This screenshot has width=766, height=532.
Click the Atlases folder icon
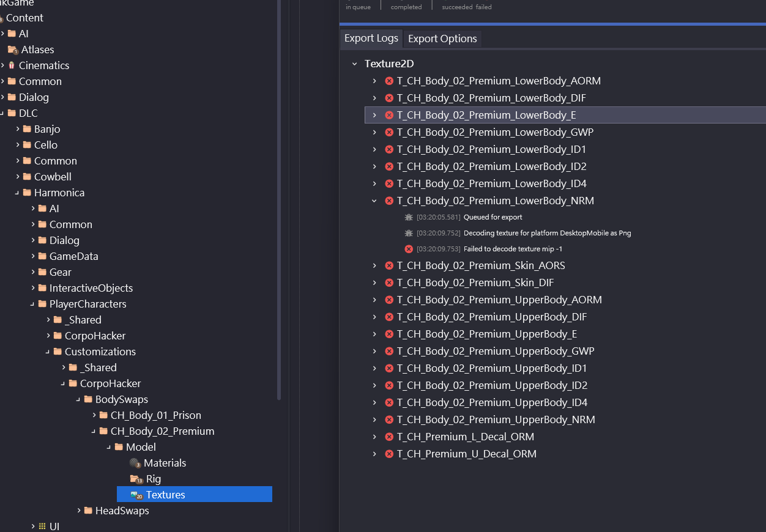coord(13,50)
